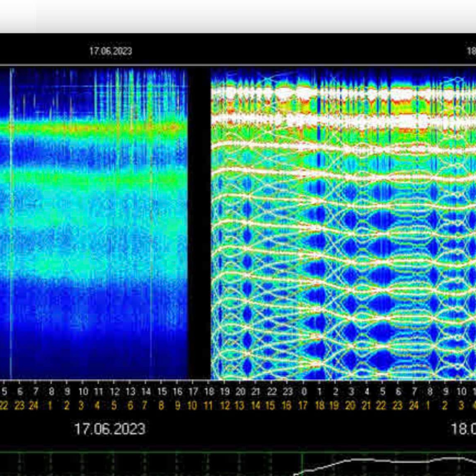This screenshot has height=476, width=476.
Task: Click the yellow hour 10 axis label
Action: tap(192, 406)
